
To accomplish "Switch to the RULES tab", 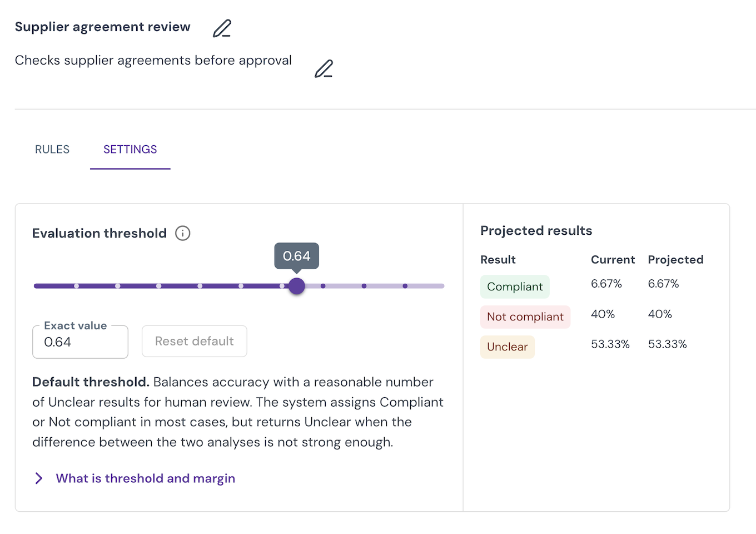I will coord(52,149).
